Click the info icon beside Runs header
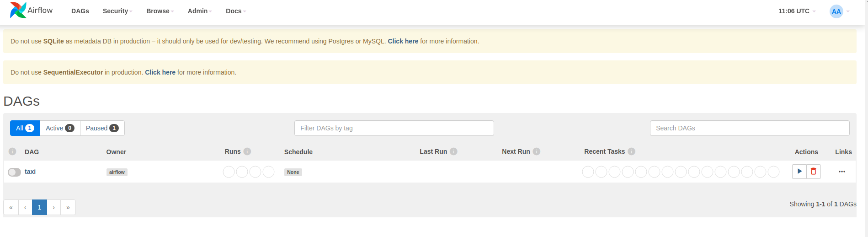 (x=247, y=151)
